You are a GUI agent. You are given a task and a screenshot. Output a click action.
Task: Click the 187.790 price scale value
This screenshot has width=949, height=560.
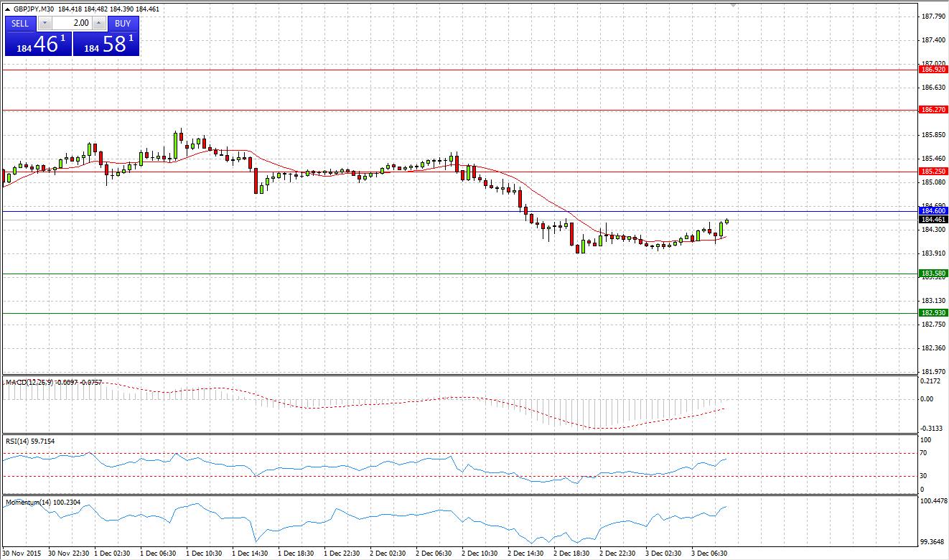(x=933, y=16)
